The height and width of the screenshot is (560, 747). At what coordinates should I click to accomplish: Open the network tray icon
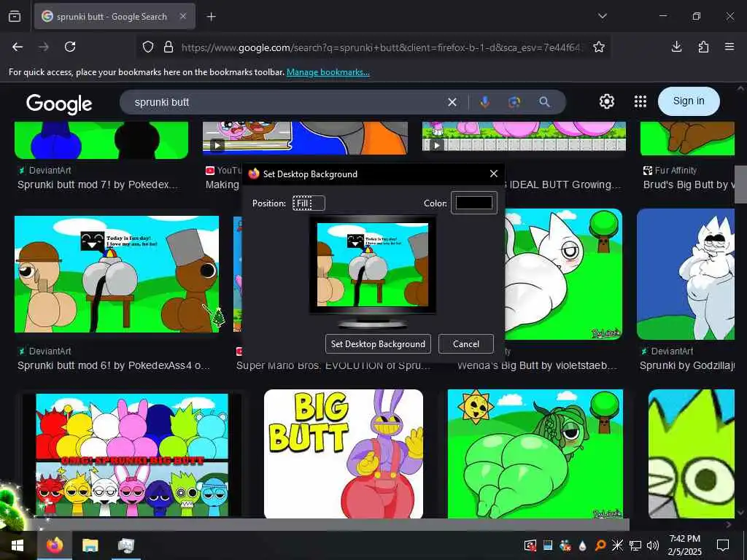point(635,545)
